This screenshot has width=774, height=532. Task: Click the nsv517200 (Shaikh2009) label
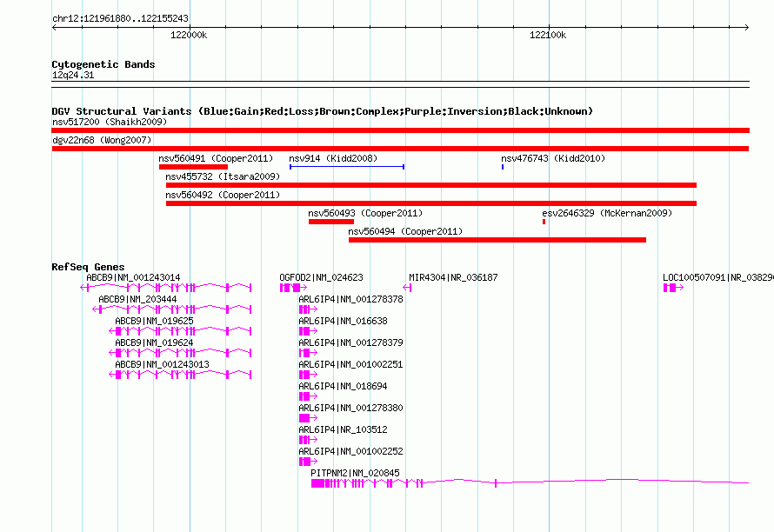[110, 122]
